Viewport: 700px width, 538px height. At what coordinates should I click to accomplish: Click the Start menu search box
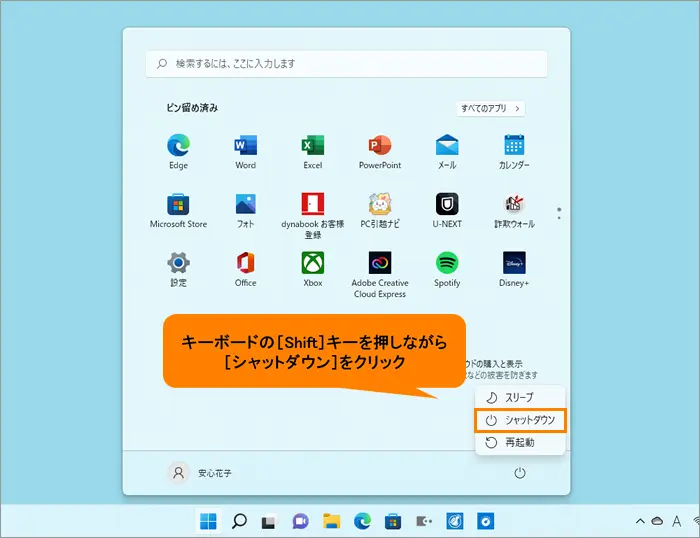click(346, 64)
